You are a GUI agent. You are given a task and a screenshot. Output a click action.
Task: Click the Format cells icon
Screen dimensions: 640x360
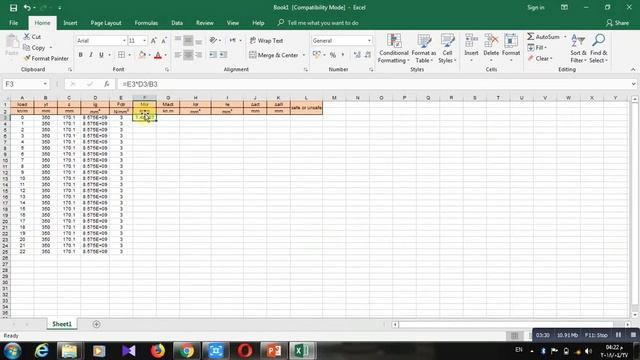tap(511, 41)
